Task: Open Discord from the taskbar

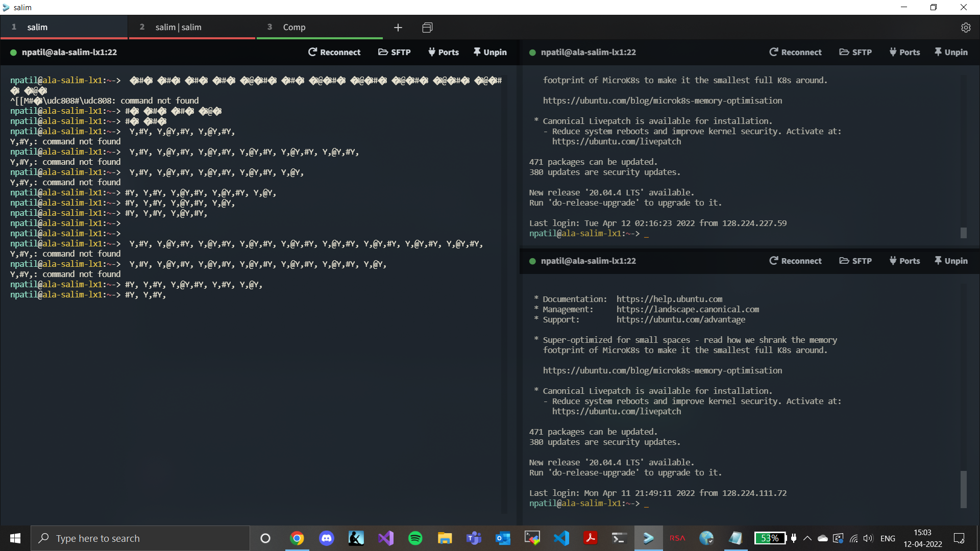Action: (x=326, y=538)
